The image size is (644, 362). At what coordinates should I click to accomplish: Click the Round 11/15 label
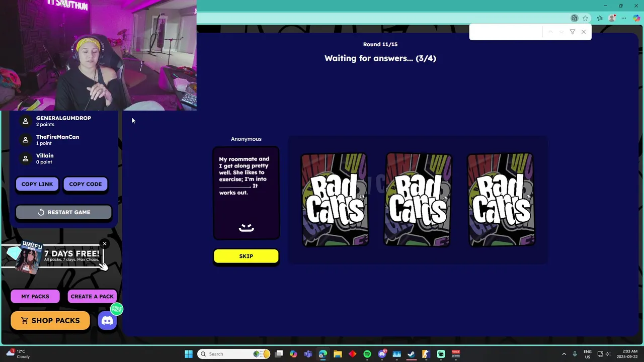pos(380,44)
